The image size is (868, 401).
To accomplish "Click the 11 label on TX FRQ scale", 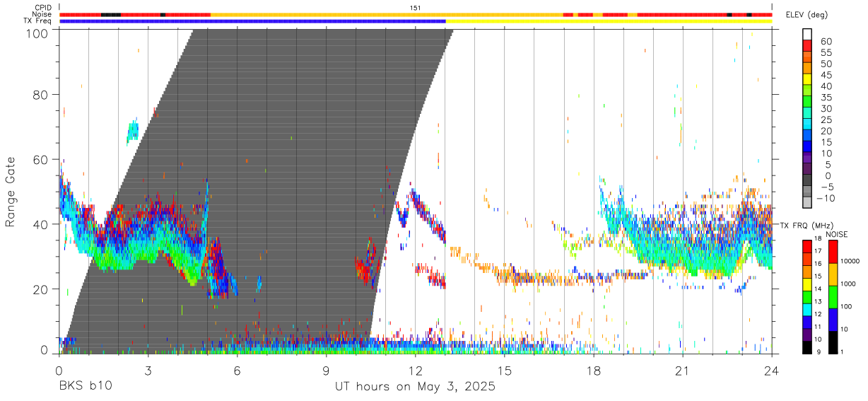I will click(818, 327).
